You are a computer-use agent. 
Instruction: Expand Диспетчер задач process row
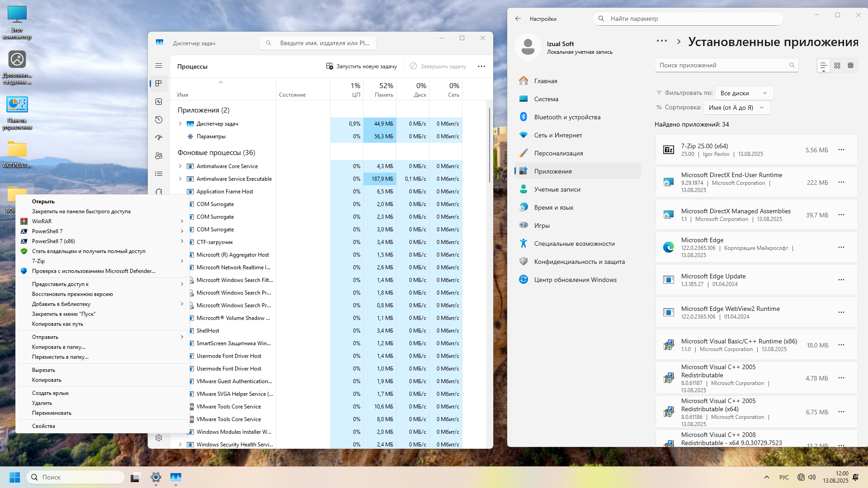180,124
